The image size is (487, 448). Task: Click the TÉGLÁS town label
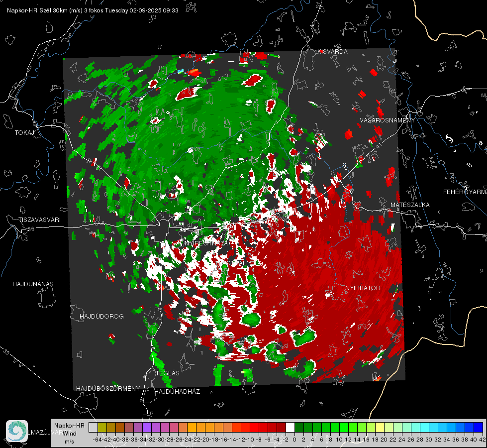point(168,373)
